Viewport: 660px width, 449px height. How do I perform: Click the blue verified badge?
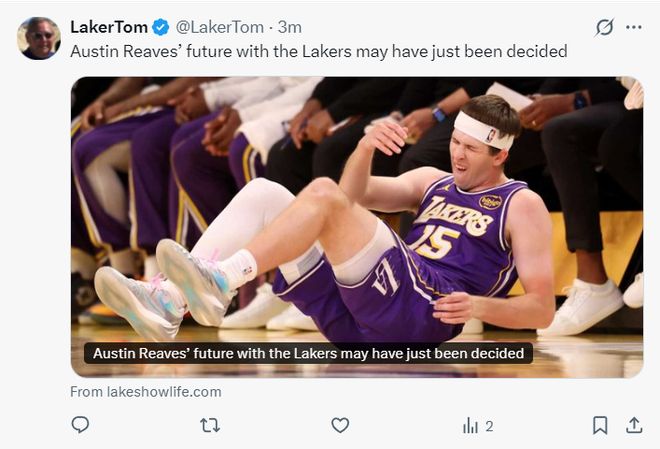161,27
